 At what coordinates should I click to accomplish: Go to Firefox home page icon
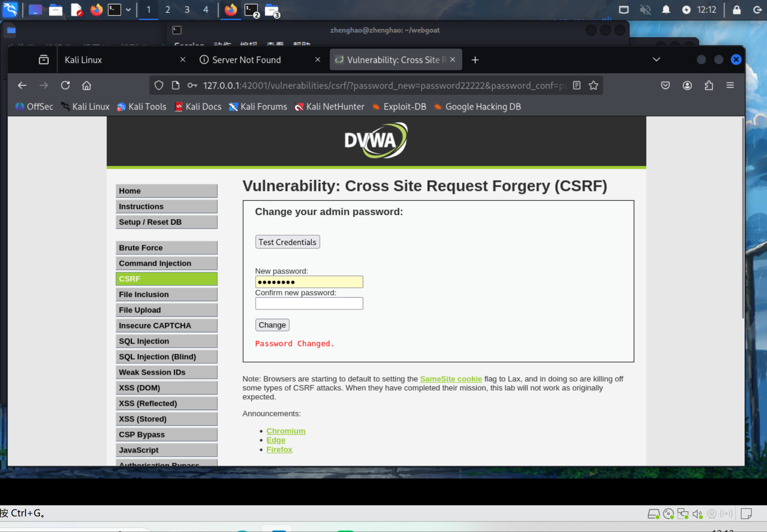[86, 85]
